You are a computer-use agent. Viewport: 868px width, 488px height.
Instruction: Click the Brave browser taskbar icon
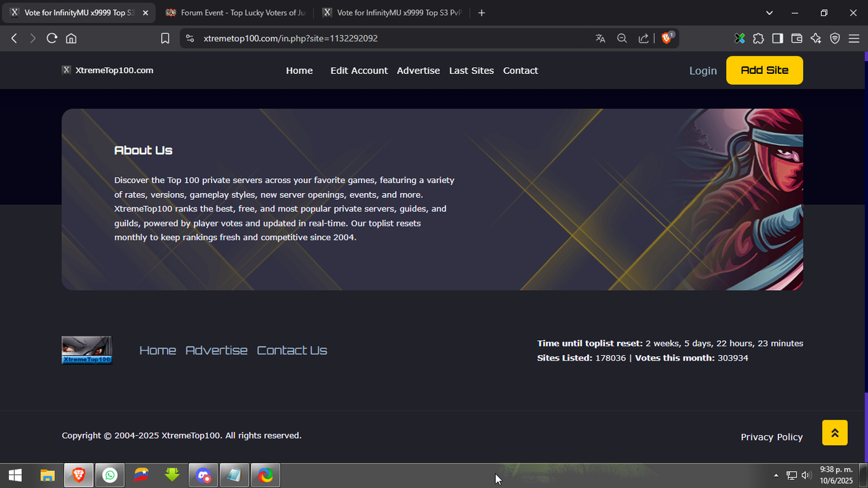pos(79,476)
